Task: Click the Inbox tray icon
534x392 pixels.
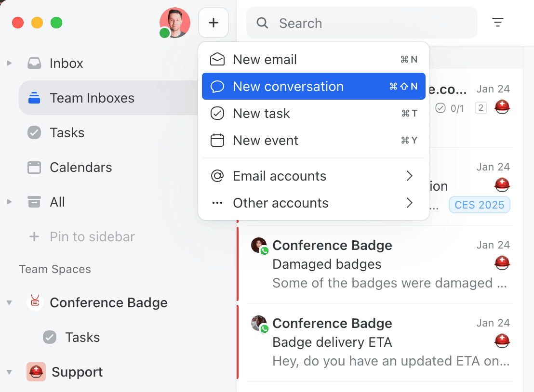Action: (34, 63)
